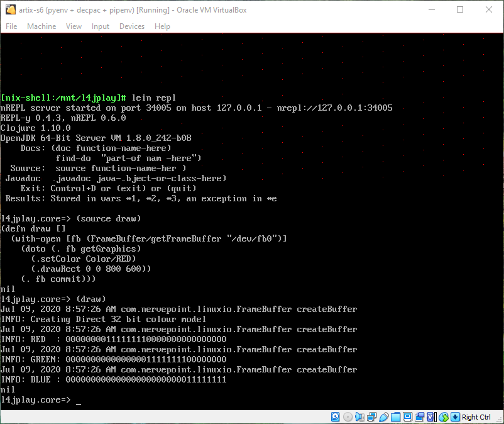Click the 'REPL-y 0.4.3, nREPL 0.6.0' line
Screen dimensions: 504x424
click(x=63, y=118)
